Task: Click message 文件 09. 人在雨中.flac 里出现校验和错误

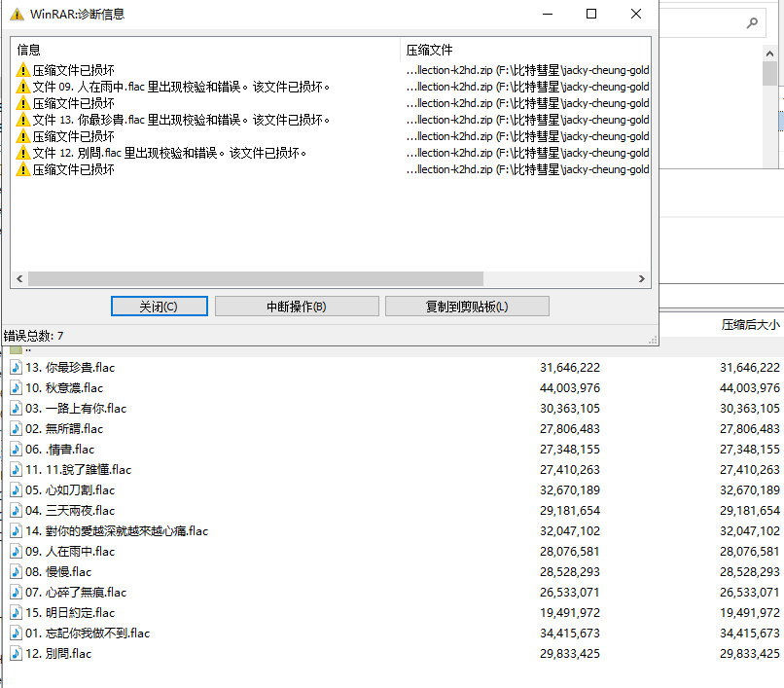Action: point(181,87)
